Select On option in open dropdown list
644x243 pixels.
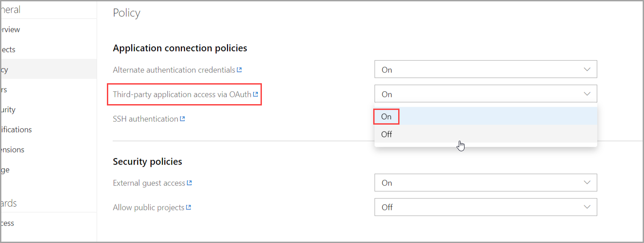point(485,116)
